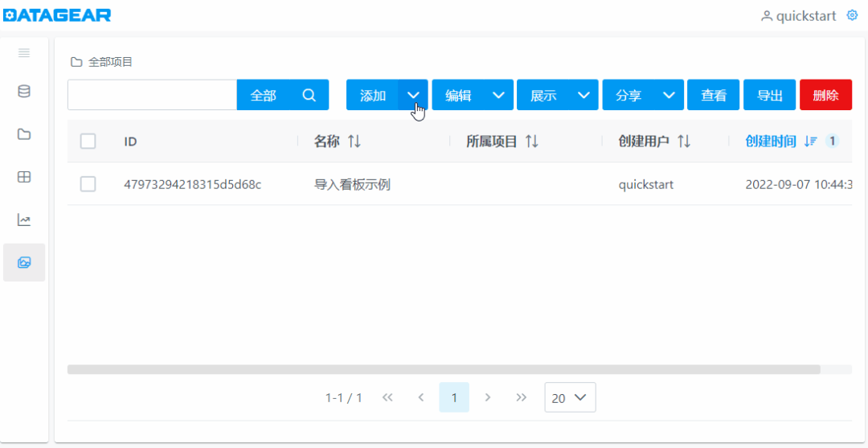Expand the 编辑 dropdown arrow

point(498,95)
